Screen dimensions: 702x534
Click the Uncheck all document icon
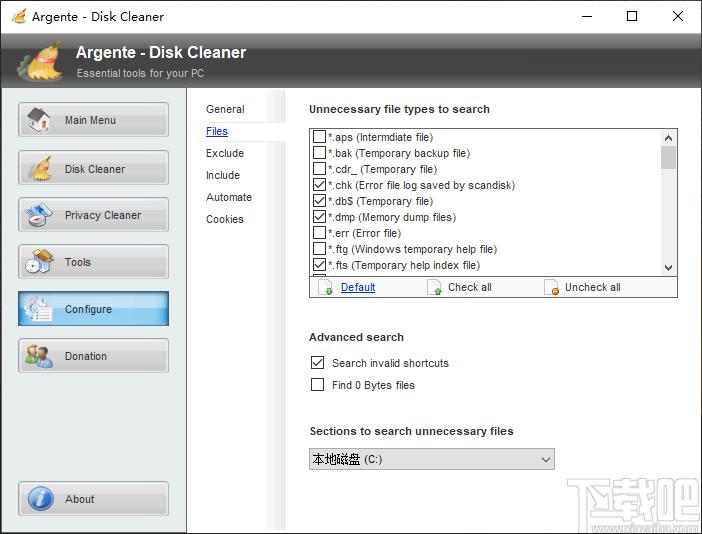click(x=551, y=287)
